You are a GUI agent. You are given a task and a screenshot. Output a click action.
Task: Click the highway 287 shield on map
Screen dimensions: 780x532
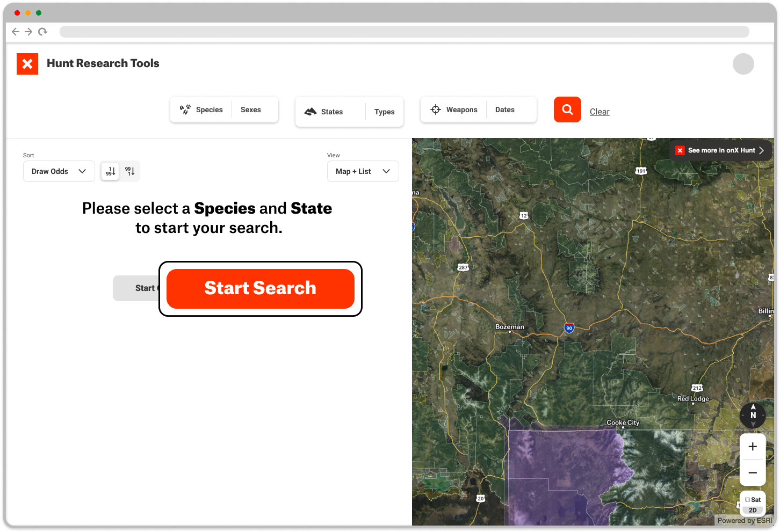[x=463, y=267]
